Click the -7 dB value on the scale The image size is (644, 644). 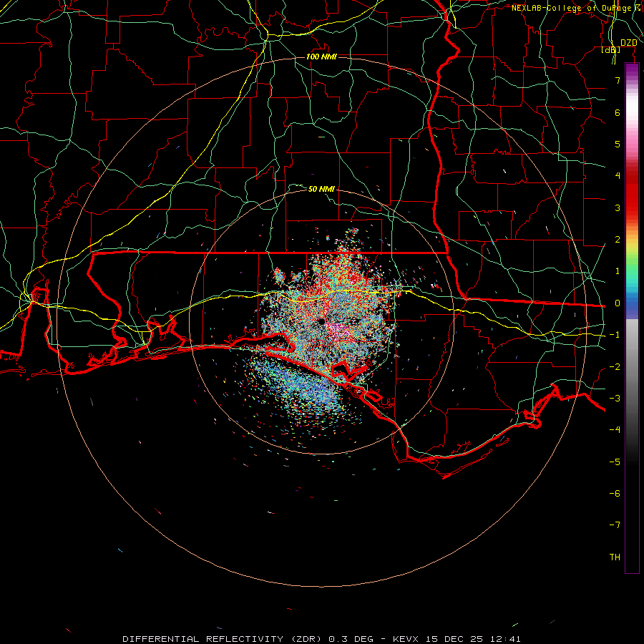pyautogui.click(x=615, y=525)
